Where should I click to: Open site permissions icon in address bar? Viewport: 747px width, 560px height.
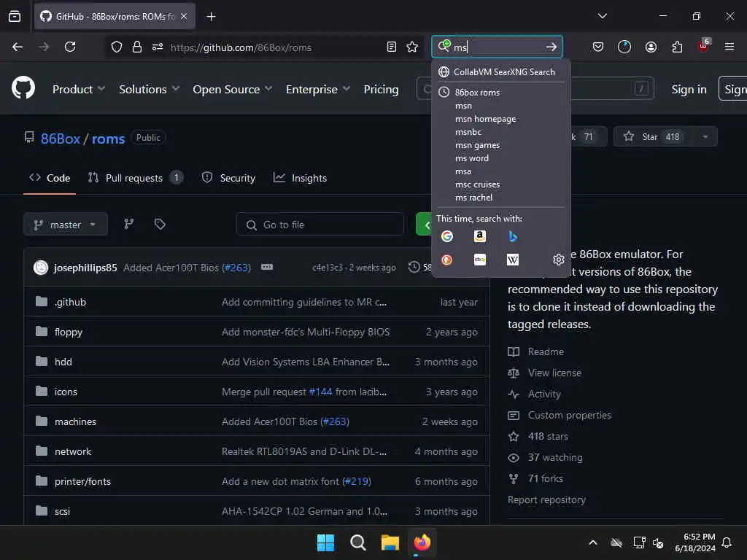(x=158, y=47)
